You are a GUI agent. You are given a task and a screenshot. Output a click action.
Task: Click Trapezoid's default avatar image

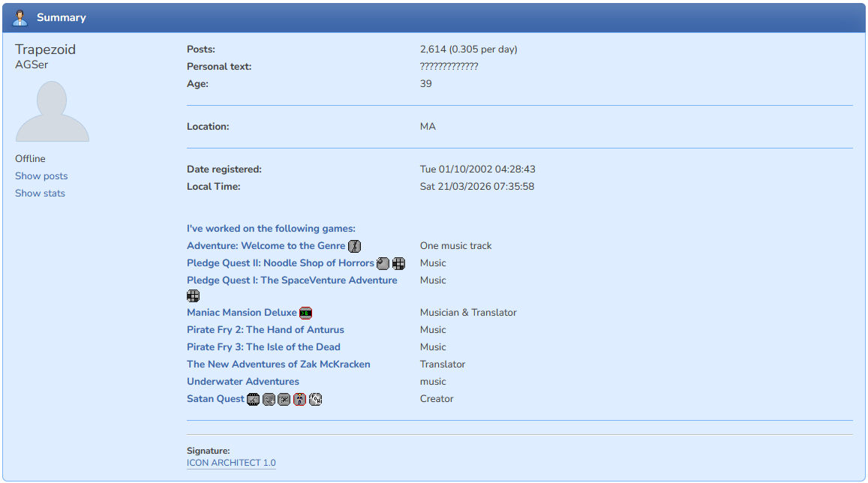click(52, 111)
